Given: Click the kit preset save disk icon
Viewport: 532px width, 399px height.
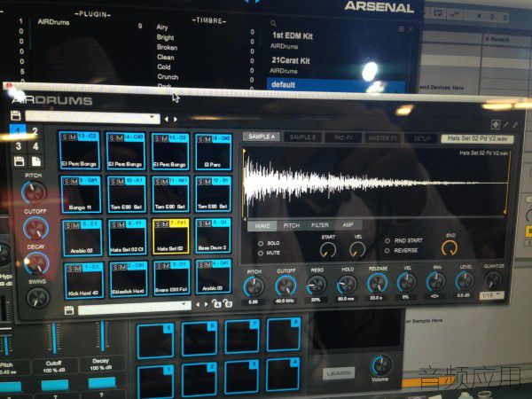Looking at the screenshot, I should click(x=15, y=115).
